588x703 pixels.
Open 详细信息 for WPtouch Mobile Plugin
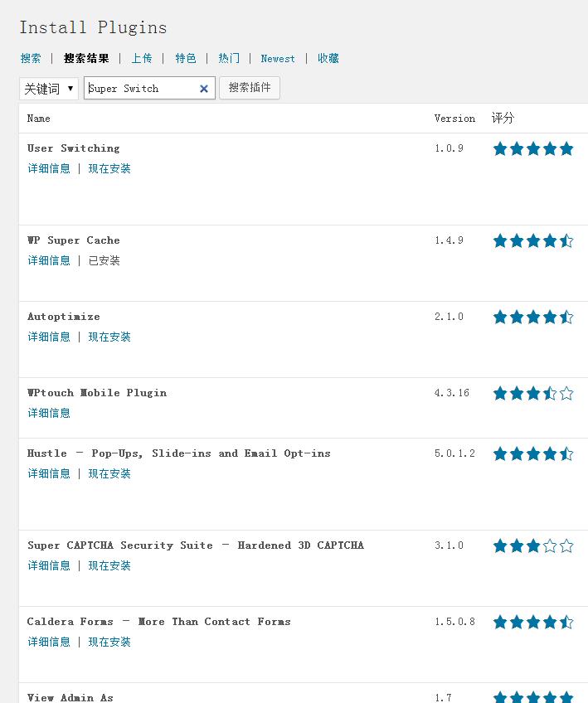49,413
